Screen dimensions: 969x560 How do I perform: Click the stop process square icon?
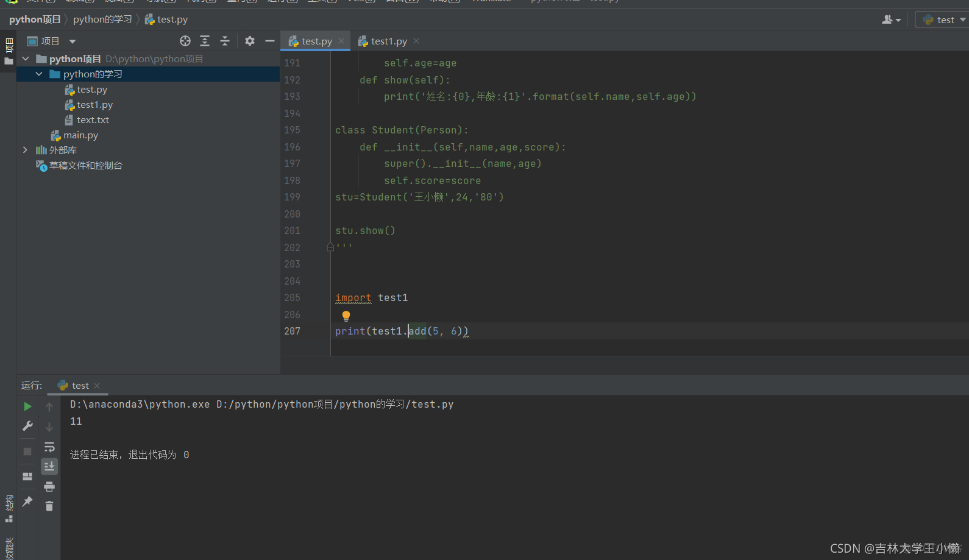pos(27,452)
